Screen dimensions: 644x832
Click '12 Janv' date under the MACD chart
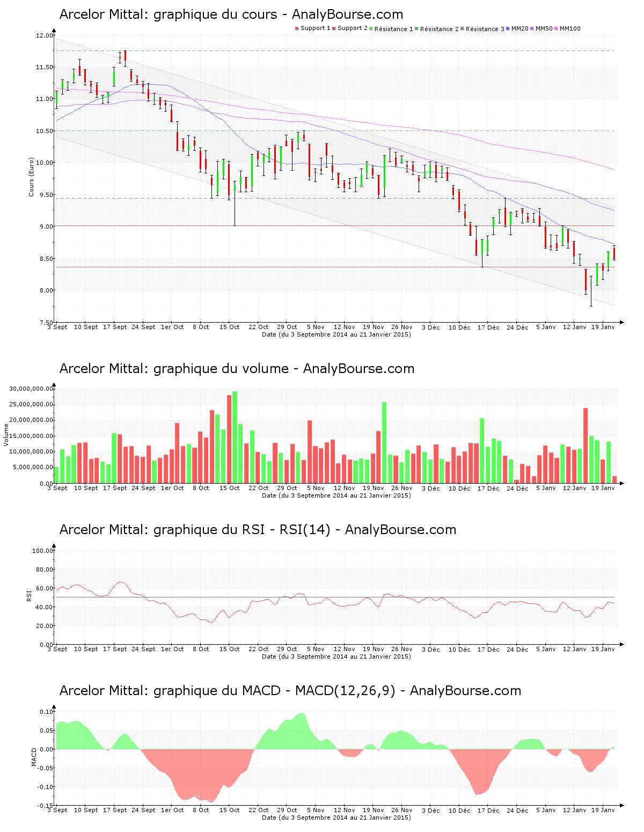coord(574,810)
